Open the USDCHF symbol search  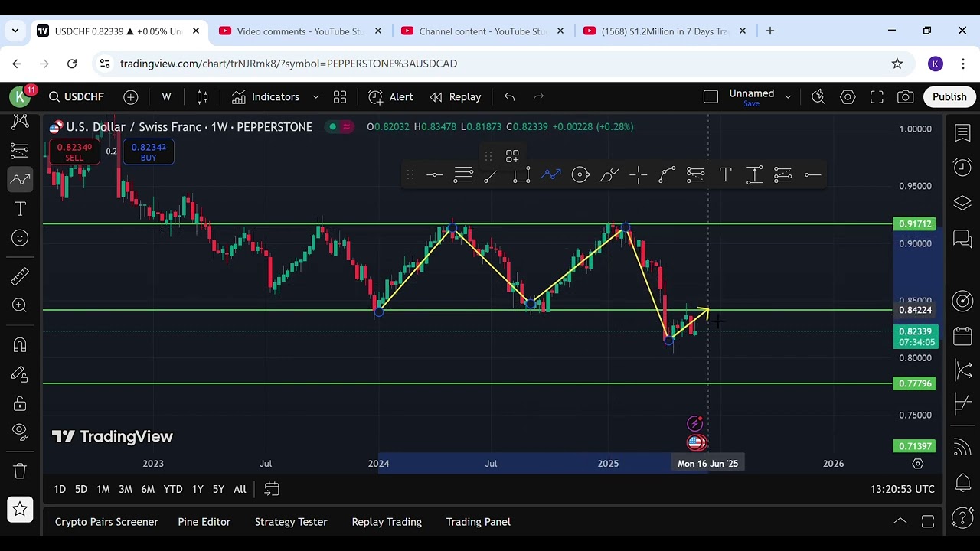(x=76, y=97)
